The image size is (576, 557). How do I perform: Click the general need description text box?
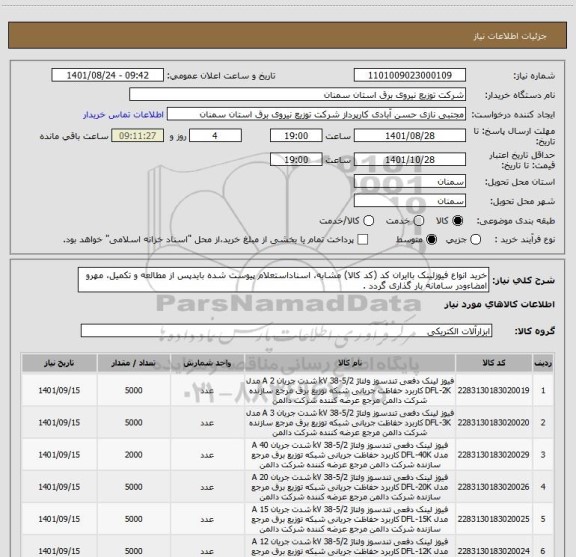pos(283,280)
